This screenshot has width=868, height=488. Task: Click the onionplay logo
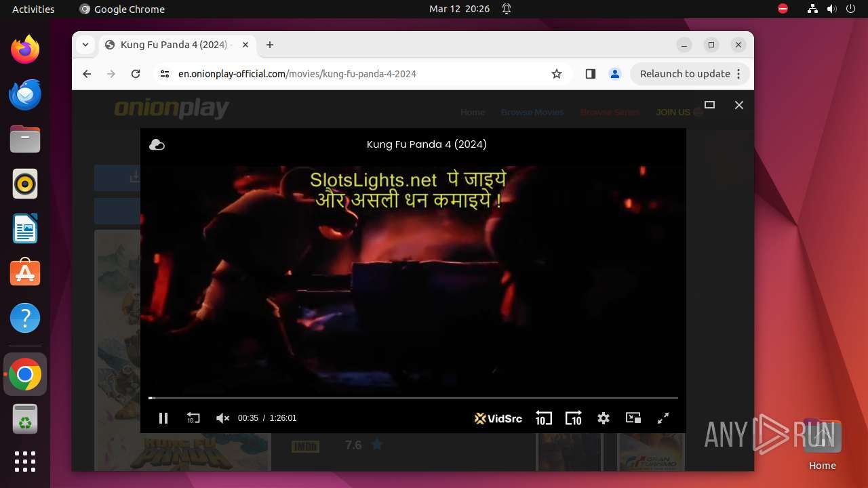(x=172, y=109)
